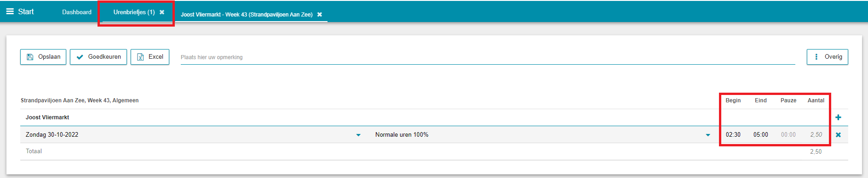Image resolution: width=868 pixels, height=178 pixels.
Task: Click the Goedkeuren button
Action: point(98,57)
